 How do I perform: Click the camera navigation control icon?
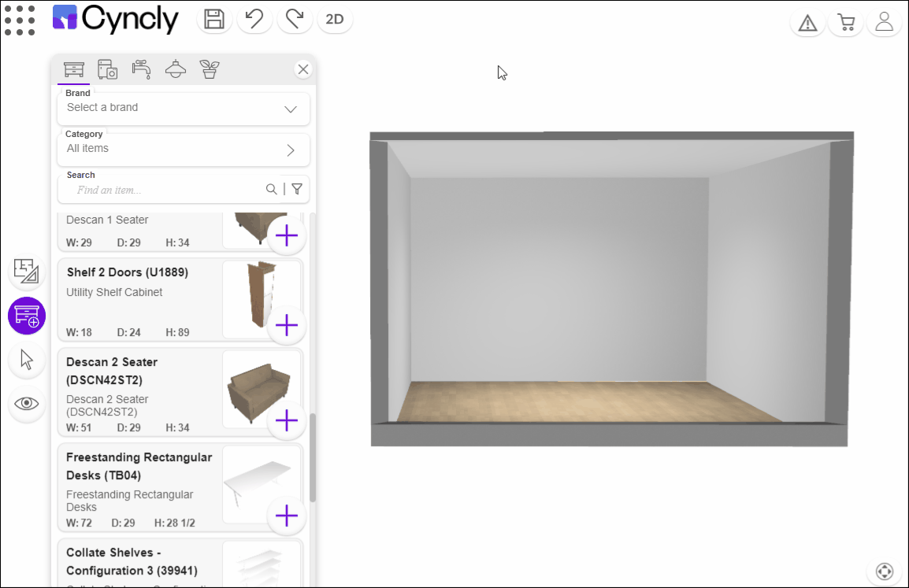885,571
